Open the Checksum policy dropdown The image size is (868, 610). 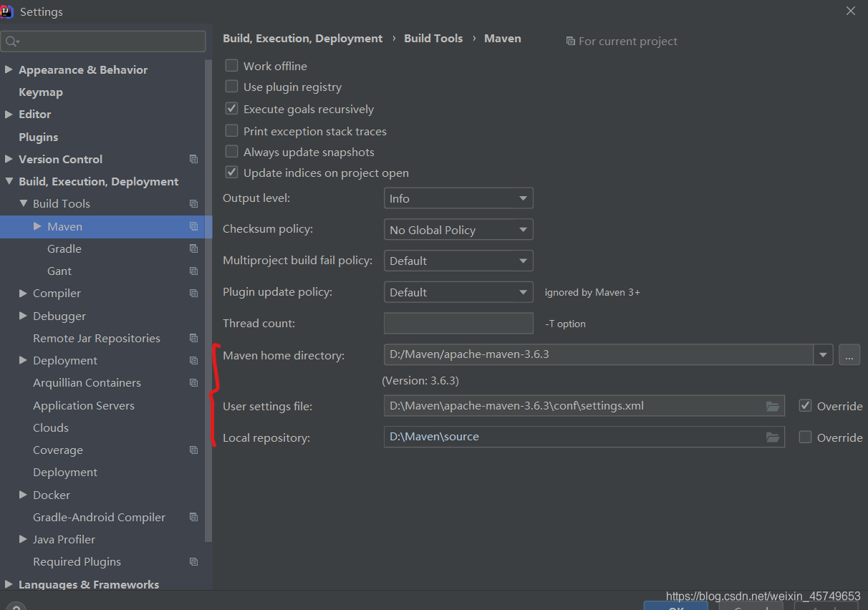click(458, 230)
